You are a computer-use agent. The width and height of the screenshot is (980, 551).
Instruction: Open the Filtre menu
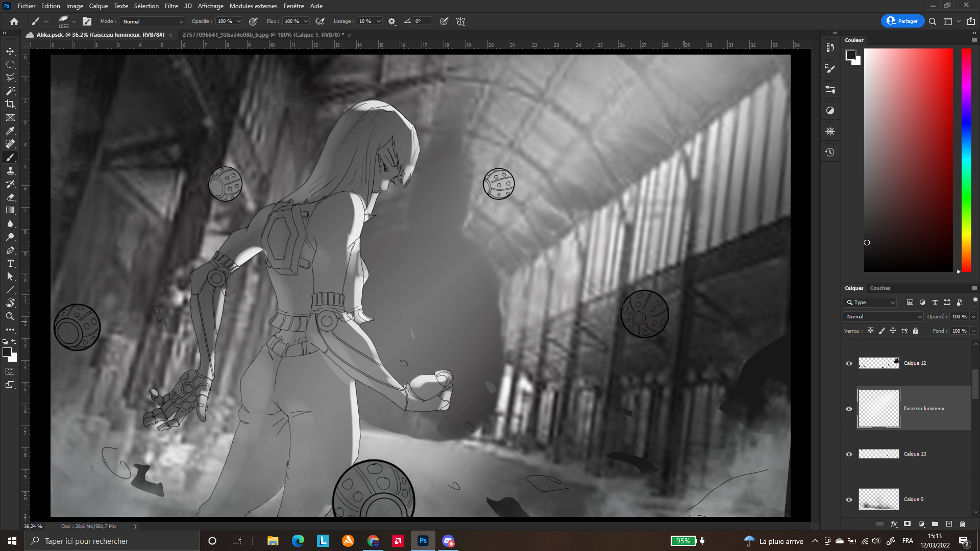click(171, 6)
